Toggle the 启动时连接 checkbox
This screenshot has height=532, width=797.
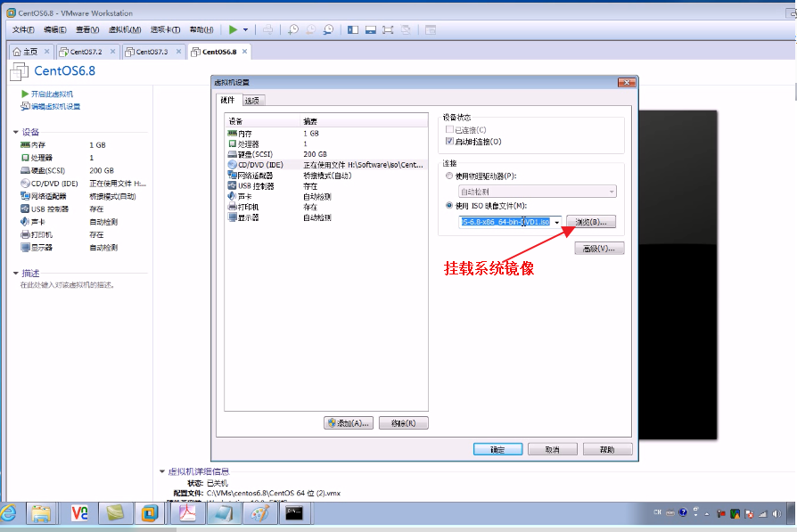click(449, 142)
